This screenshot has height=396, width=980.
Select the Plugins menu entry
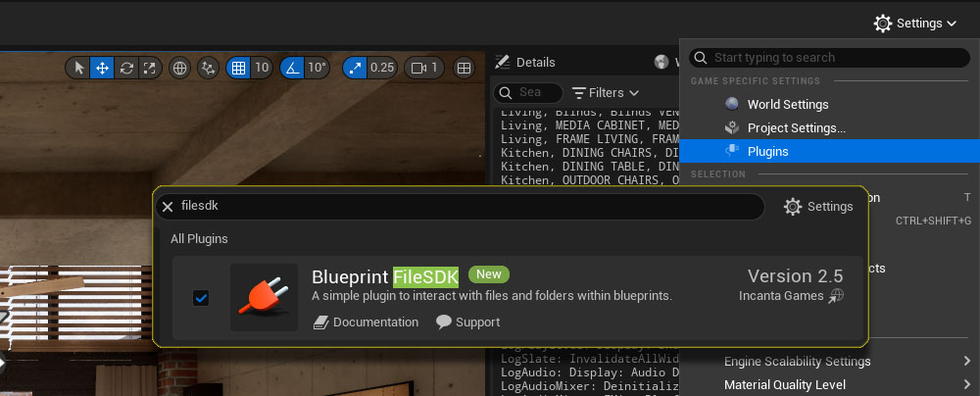pos(829,151)
